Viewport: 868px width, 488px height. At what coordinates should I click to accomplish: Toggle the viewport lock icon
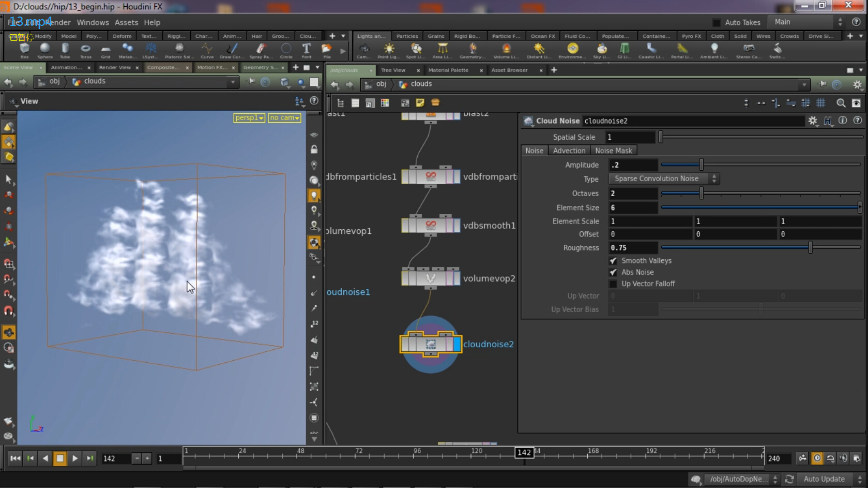(314, 150)
